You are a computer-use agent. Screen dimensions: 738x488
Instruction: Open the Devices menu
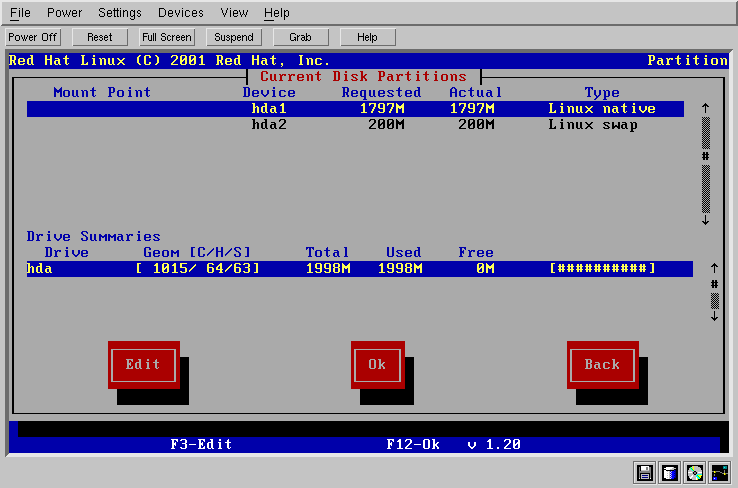pos(180,13)
